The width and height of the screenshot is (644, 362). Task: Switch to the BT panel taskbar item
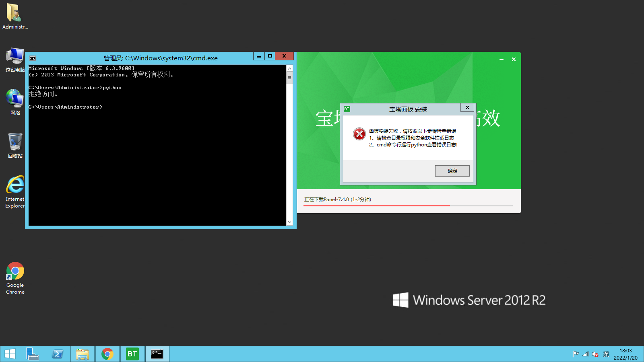[132, 354]
